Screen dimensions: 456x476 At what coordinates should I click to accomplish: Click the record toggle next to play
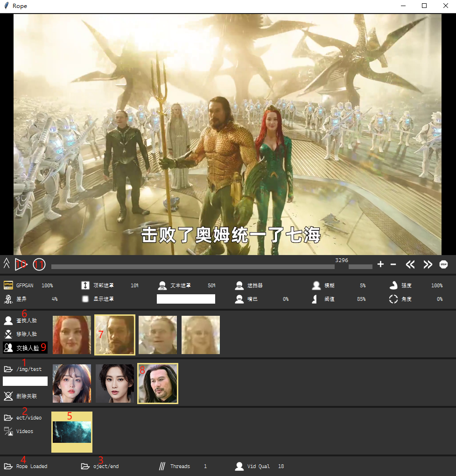(x=39, y=264)
